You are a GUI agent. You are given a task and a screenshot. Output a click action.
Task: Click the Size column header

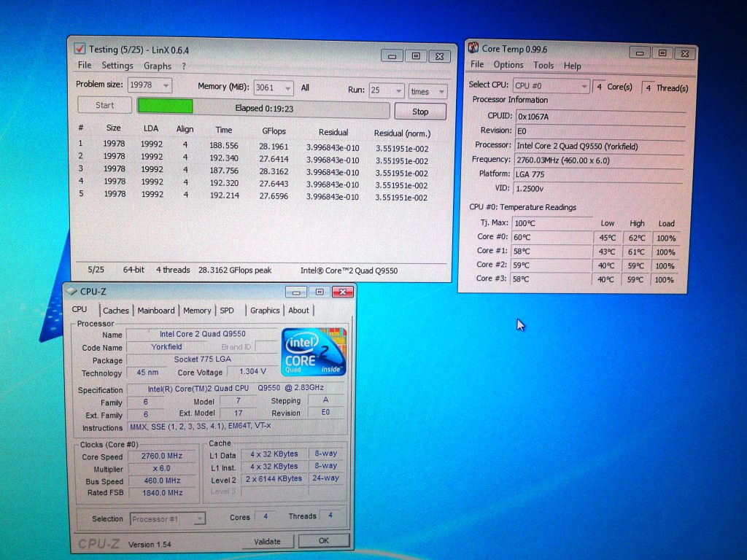(113, 128)
